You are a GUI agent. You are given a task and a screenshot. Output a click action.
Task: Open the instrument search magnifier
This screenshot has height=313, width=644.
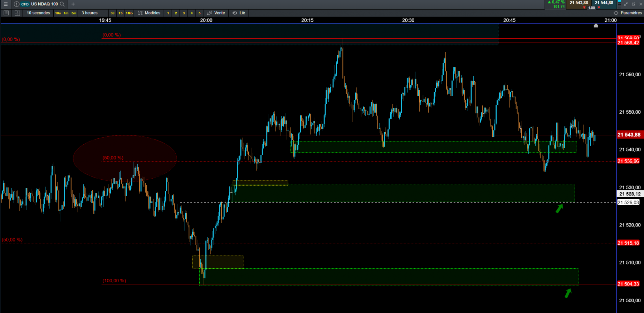(x=62, y=4)
